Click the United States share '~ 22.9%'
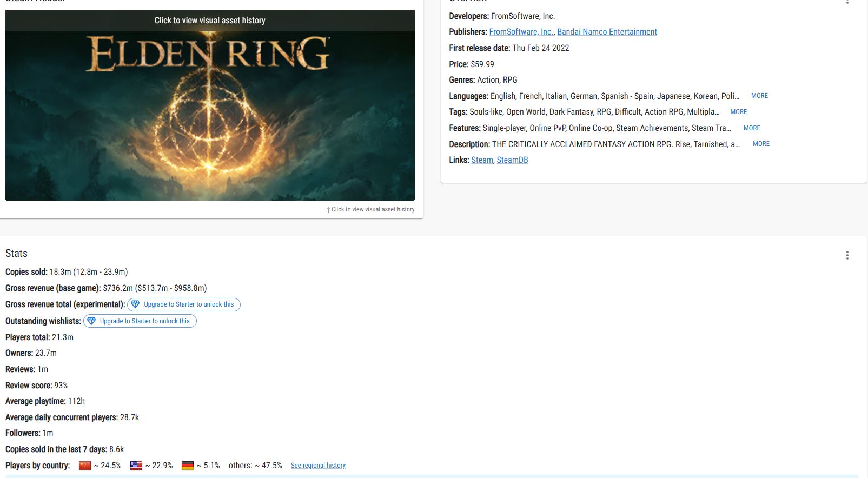The image size is (868, 478). [159, 466]
